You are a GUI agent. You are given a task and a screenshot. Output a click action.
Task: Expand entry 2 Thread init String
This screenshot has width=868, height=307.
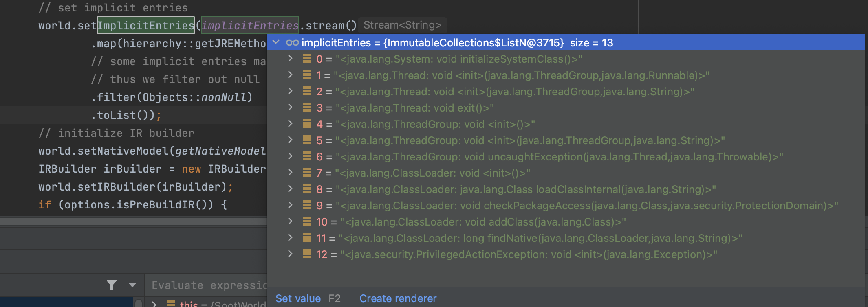(290, 91)
